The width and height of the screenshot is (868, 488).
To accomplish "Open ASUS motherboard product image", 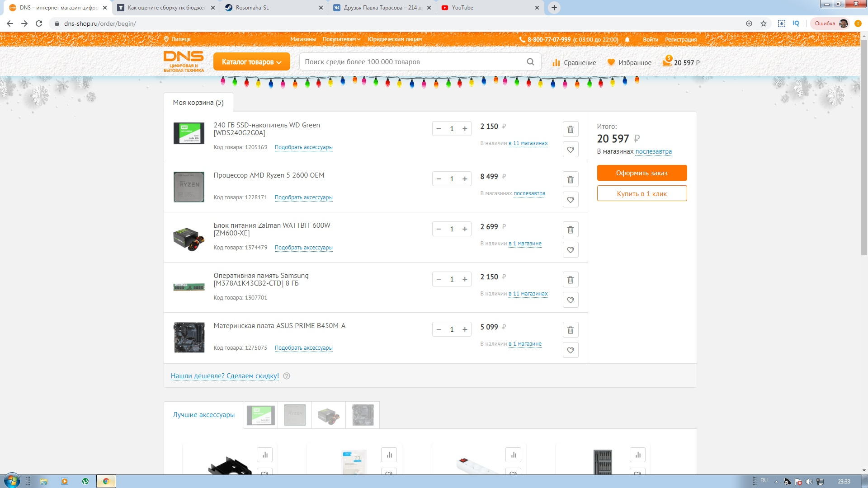I will tap(189, 338).
